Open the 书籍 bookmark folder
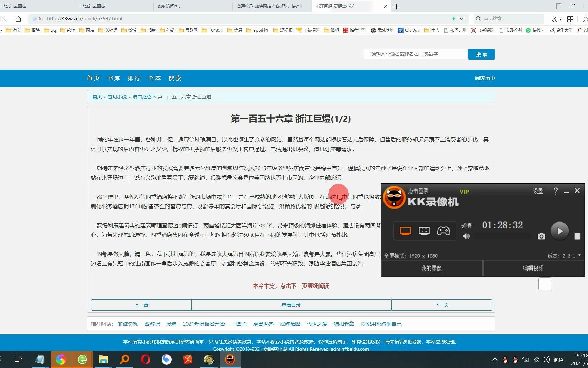This screenshot has width=588, height=368. click(148, 30)
